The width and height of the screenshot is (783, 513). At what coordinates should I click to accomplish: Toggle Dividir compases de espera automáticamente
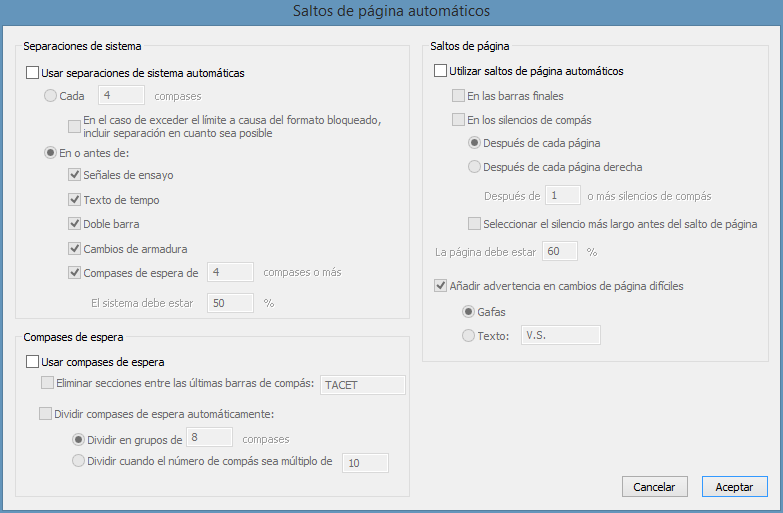click(x=45, y=414)
